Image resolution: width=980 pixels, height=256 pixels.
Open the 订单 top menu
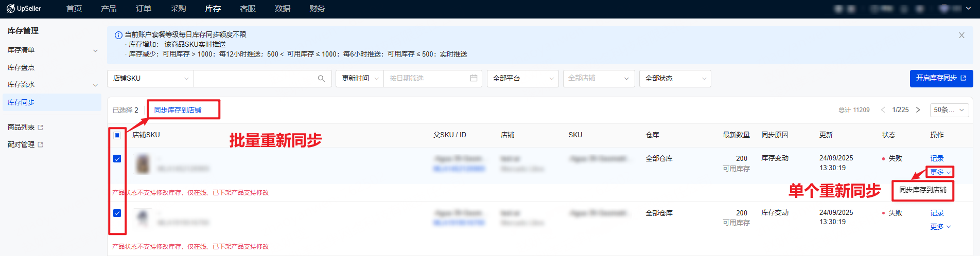(144, 9)
